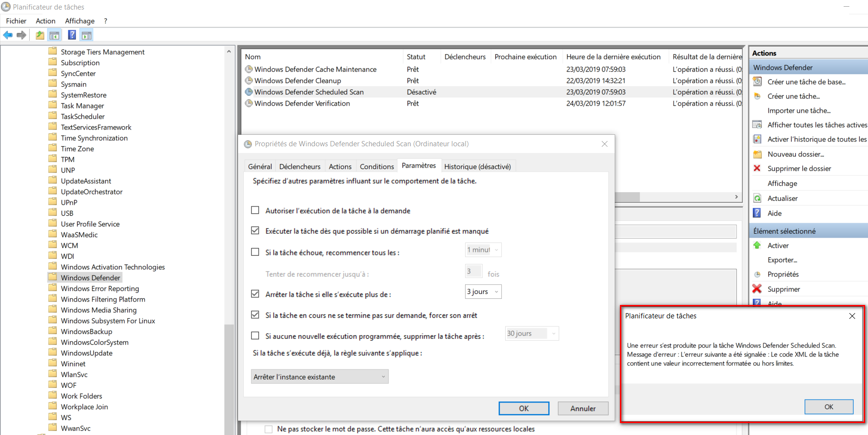
Task: Open the 3 jours duration dropdown
Action: tap(483, 292)
